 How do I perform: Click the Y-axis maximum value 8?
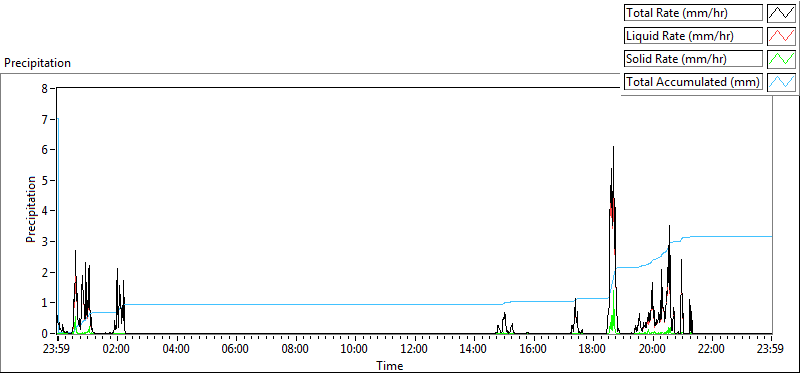pyautogui.click(x=44, y=88)
